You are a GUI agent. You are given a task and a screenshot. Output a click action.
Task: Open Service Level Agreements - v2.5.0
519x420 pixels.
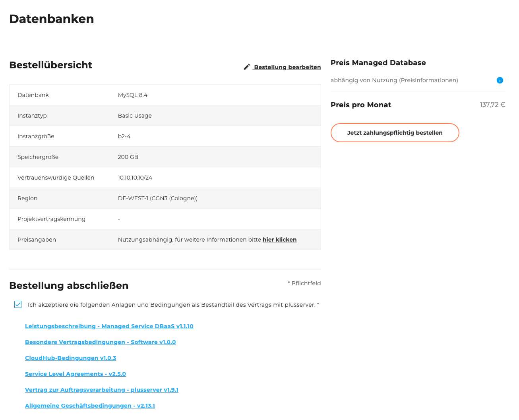point(75,374)
